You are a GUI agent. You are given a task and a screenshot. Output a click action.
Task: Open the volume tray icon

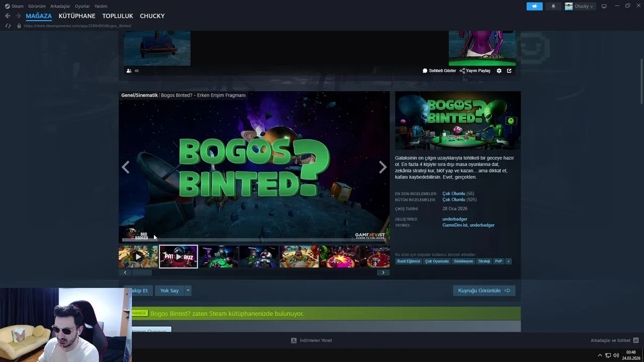tap(616, 355)
